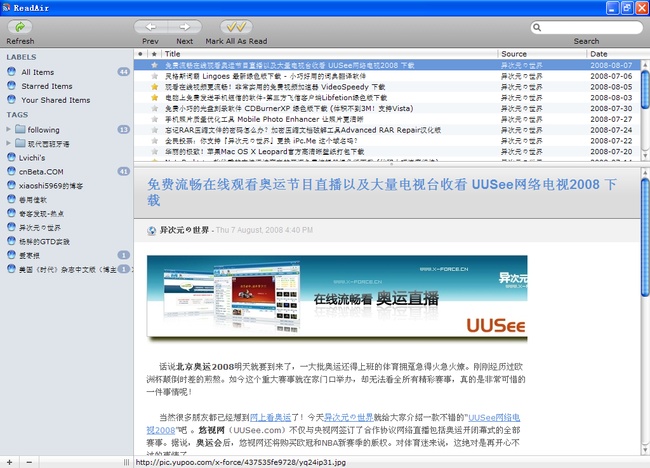
Task: Select the cnBeta.COM feed
Action: pyautogui.click(x=41, y=172)
